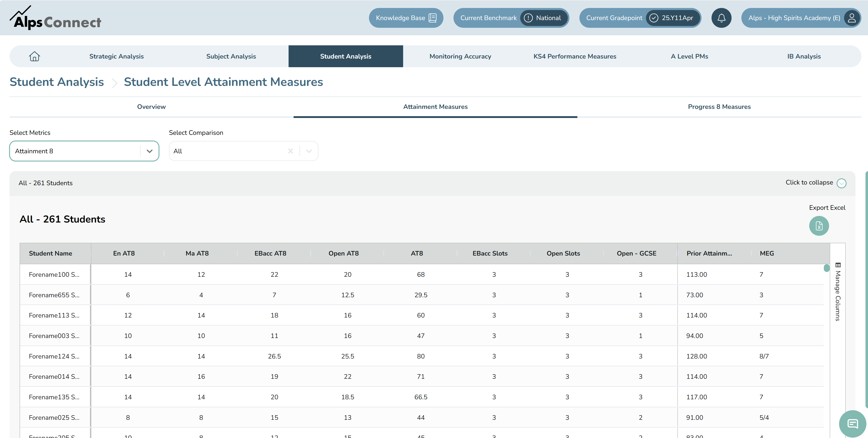Select student Forename135 row name

pos(54,397)
